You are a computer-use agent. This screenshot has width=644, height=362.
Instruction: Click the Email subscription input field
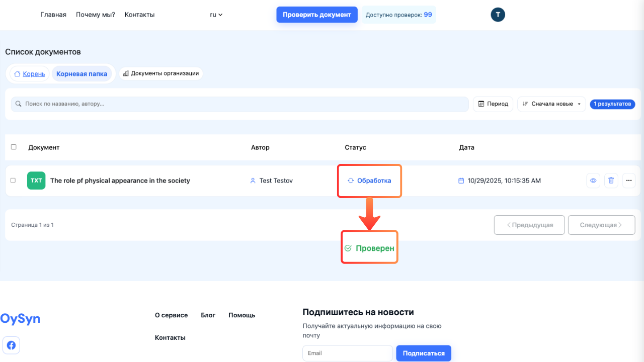click(347, 353)
